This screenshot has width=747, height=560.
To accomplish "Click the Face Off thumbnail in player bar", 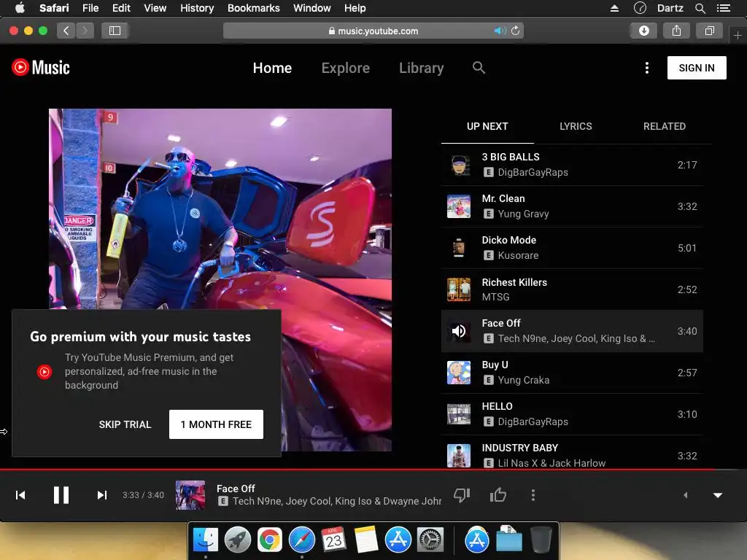I will click(190, 495).
